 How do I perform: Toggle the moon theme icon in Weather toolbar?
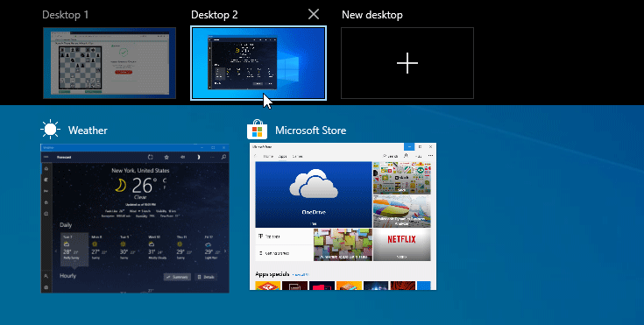pyautogui.click(x=198, y=157)
